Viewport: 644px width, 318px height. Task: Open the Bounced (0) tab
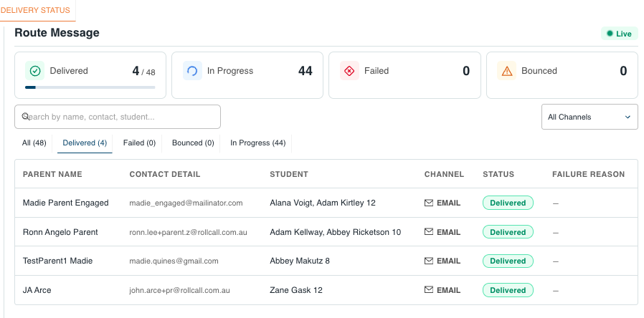tap(193, 143)
